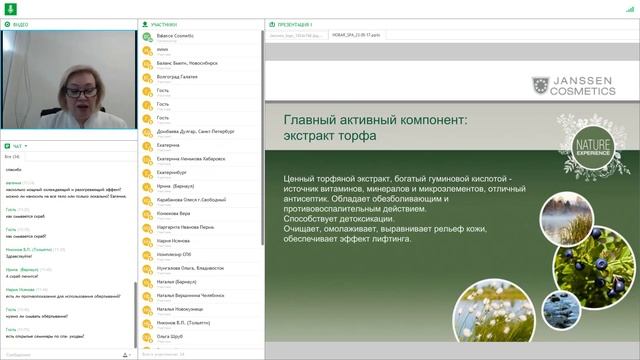Click the Видео panel header icon
Viewport: 640px width, 360px height.
coord(7,24)
